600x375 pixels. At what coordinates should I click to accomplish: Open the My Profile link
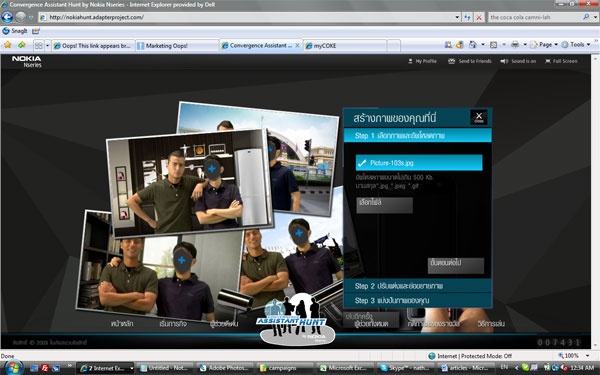click(422, 61)
